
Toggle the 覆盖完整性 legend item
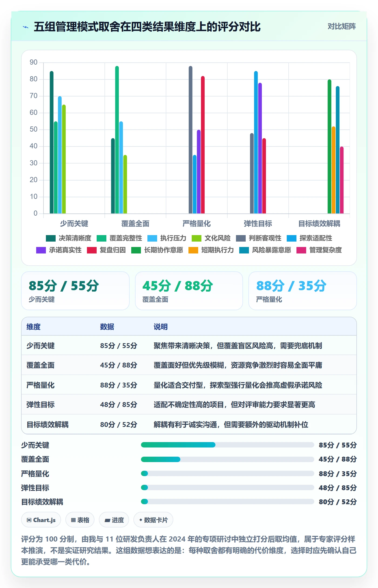(x=119, y=238)
